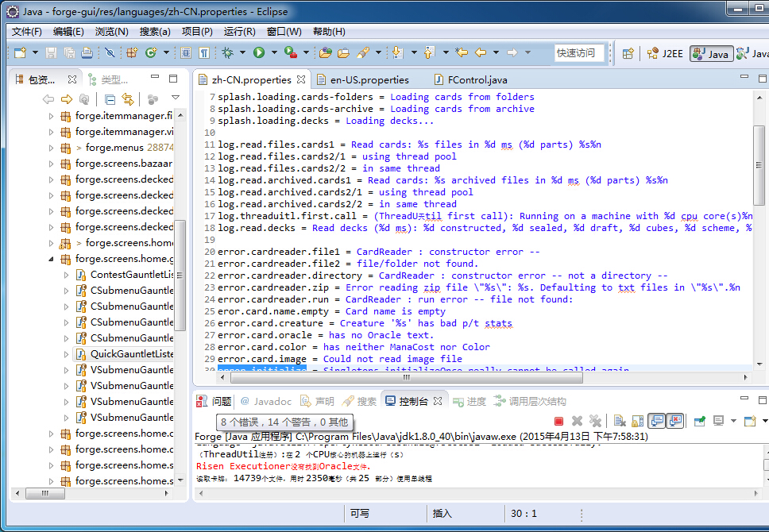Open the 问题 (Problems) view tab
The width and height of the screenshot is (769, 532).
pyautogui.click(x=215, y=401)
